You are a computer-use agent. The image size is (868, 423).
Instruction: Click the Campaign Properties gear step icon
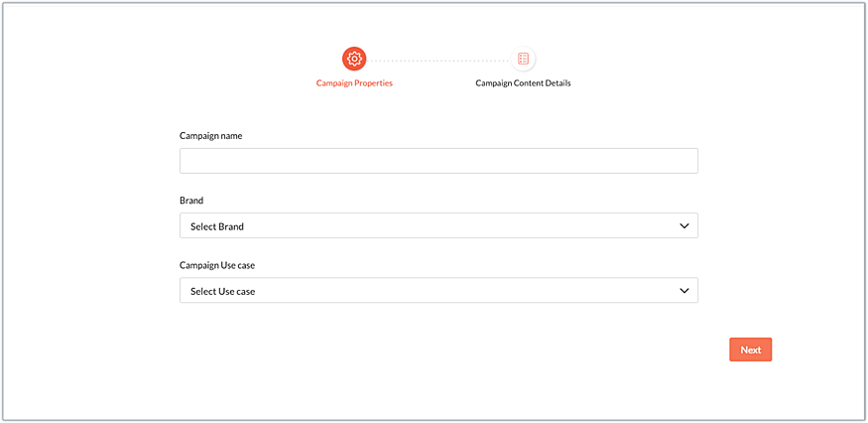pyautogui.click(x=354, y=59)
